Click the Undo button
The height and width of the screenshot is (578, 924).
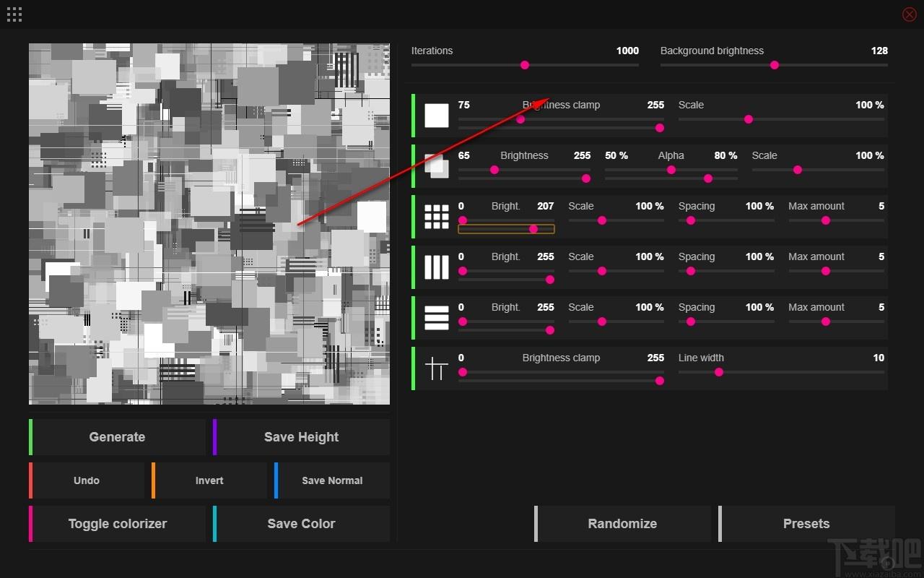87,480
